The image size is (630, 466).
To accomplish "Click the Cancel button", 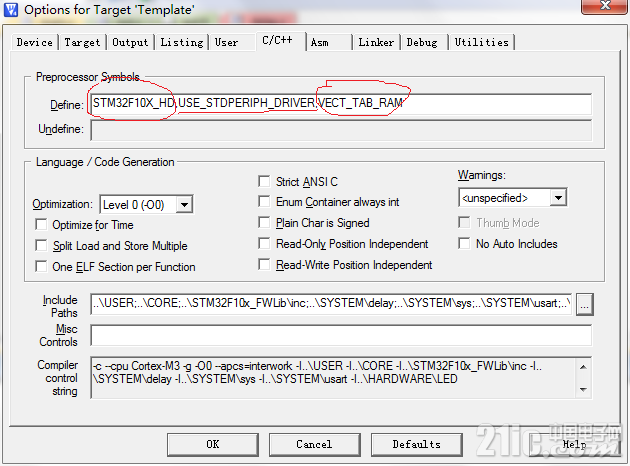I will 314,444.
